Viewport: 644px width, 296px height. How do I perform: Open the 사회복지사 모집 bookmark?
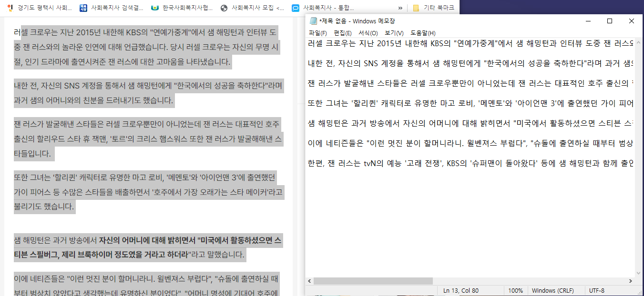pos(253,8)
